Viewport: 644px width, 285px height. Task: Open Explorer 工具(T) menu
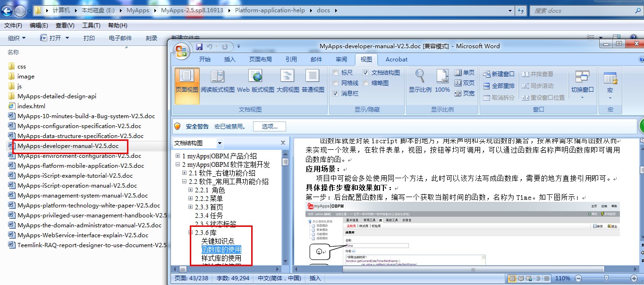point(91,26)
